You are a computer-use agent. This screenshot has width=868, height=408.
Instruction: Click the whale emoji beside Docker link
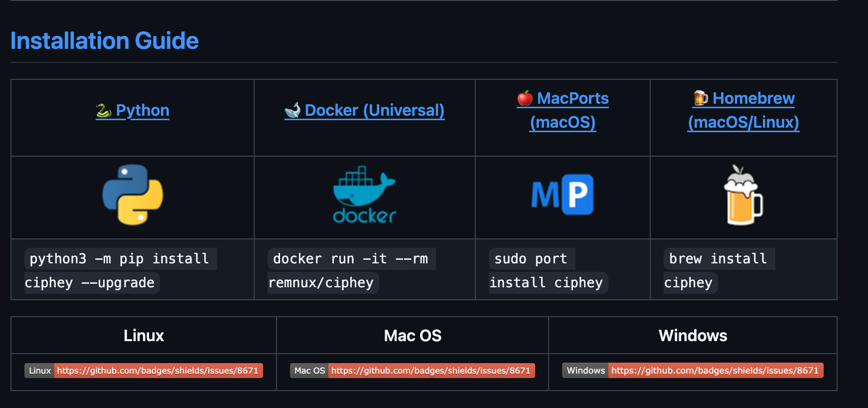click(292, 110)
